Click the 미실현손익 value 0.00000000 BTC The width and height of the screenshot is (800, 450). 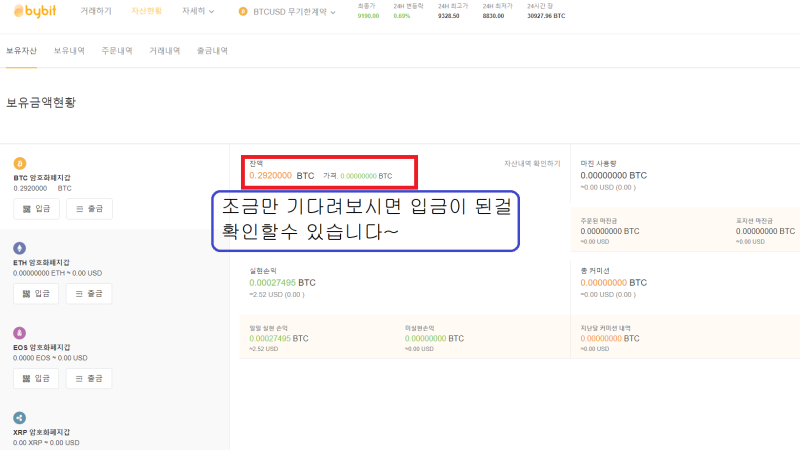point(434,338)
